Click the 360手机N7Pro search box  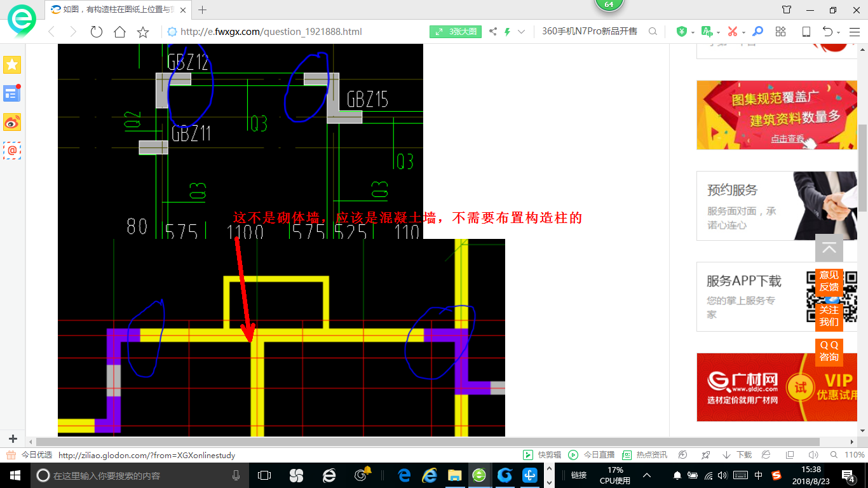[591, 32]
